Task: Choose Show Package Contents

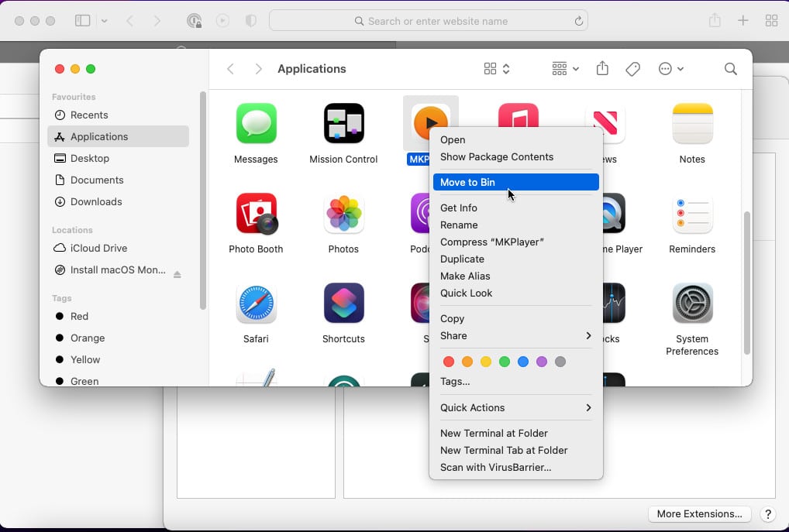Action: (515, 157)
